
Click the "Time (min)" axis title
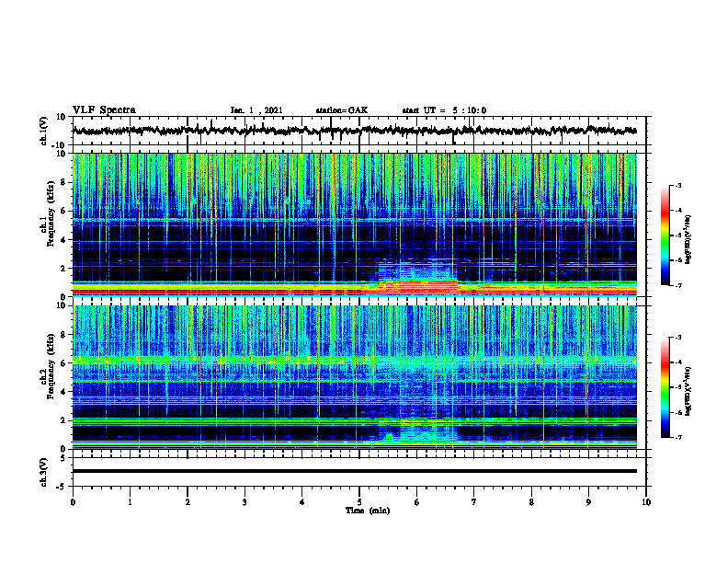pos(368,511)
